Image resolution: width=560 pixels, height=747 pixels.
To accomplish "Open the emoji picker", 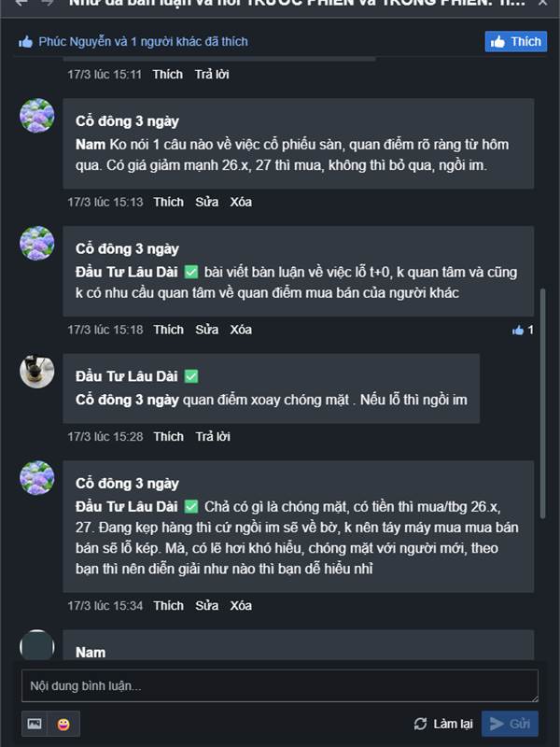I will tap(63, 724).
